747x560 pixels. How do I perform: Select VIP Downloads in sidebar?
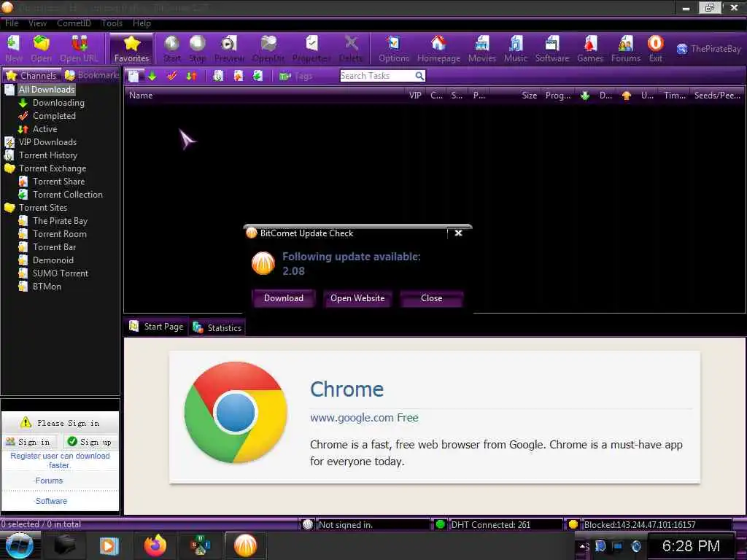coord(47,142)
